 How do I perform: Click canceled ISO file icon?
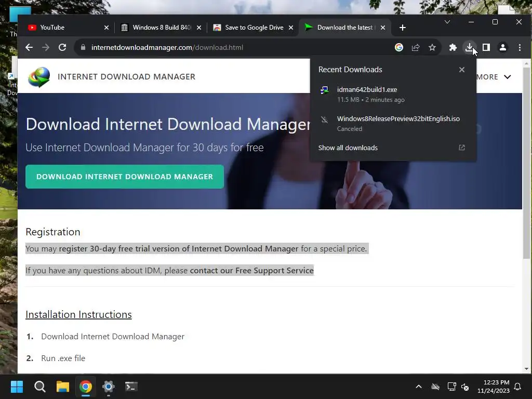325,119
